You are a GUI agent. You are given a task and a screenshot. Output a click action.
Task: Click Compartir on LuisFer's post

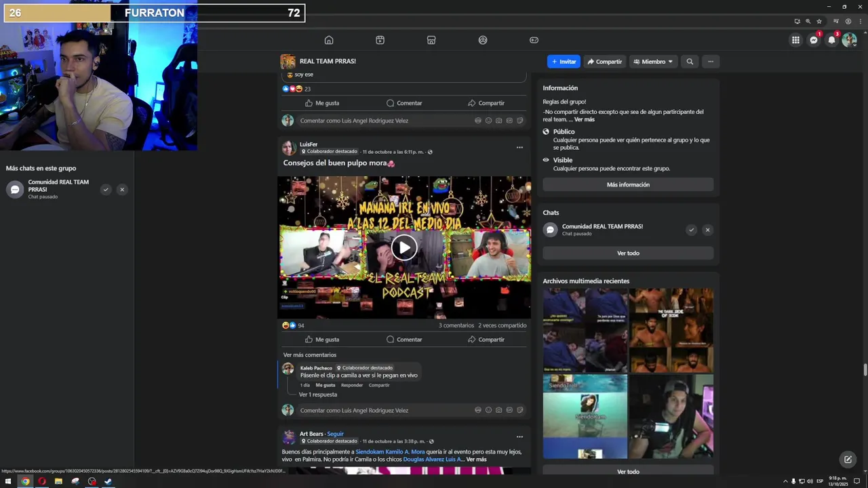tap(486, 340)
